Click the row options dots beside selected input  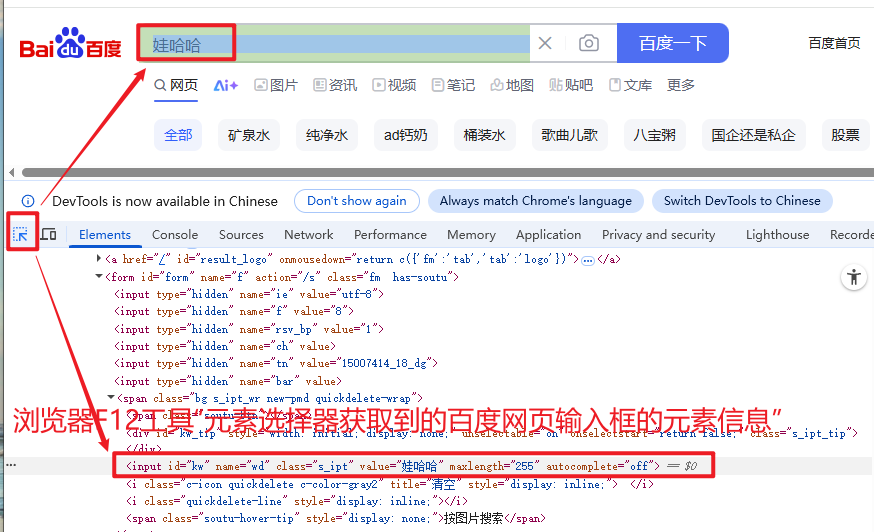click(11, 465)
